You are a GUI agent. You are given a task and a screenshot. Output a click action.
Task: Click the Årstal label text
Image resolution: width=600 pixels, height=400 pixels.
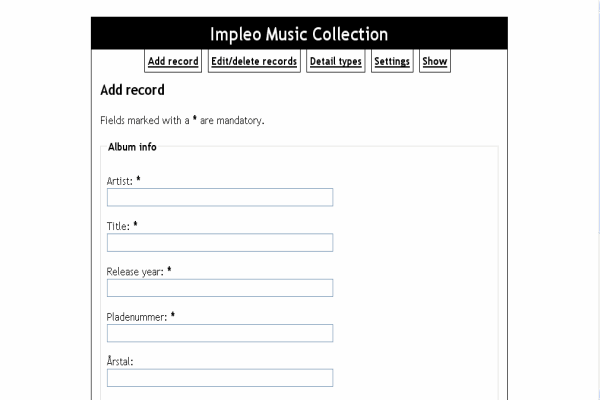pyautogui.click(x=120, y=361)
